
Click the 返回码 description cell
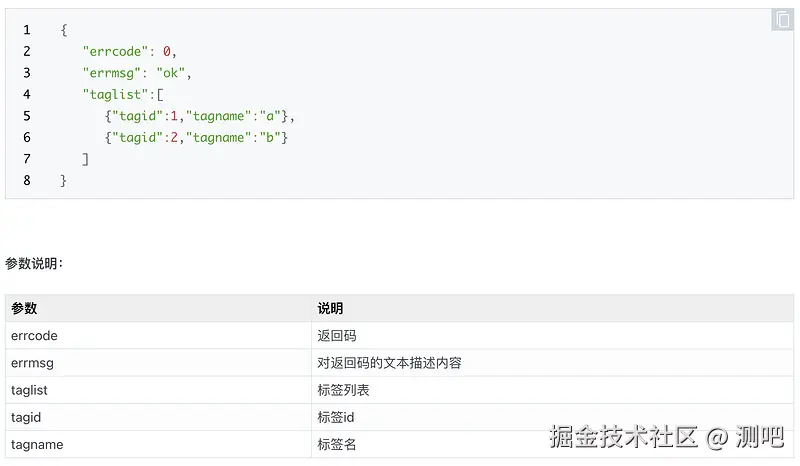click(x=337, y=336)
